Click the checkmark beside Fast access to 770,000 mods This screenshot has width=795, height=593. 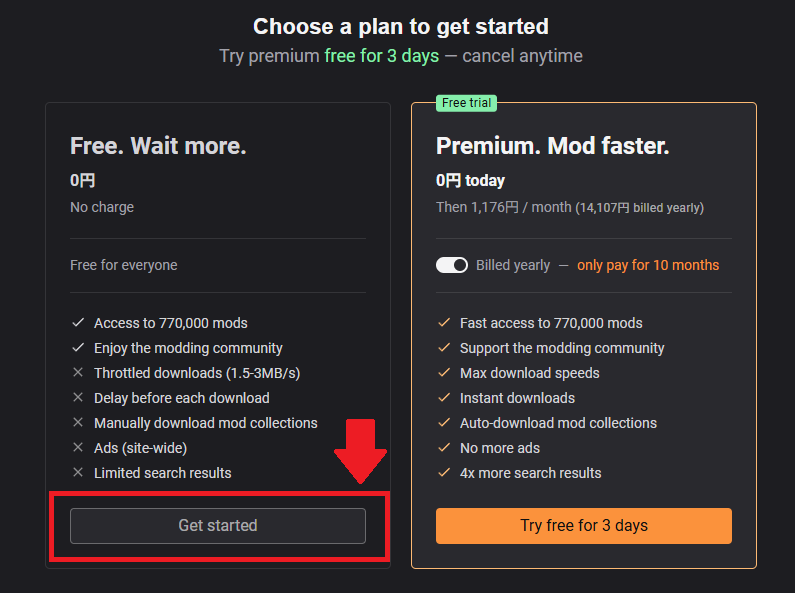(444, 323)
